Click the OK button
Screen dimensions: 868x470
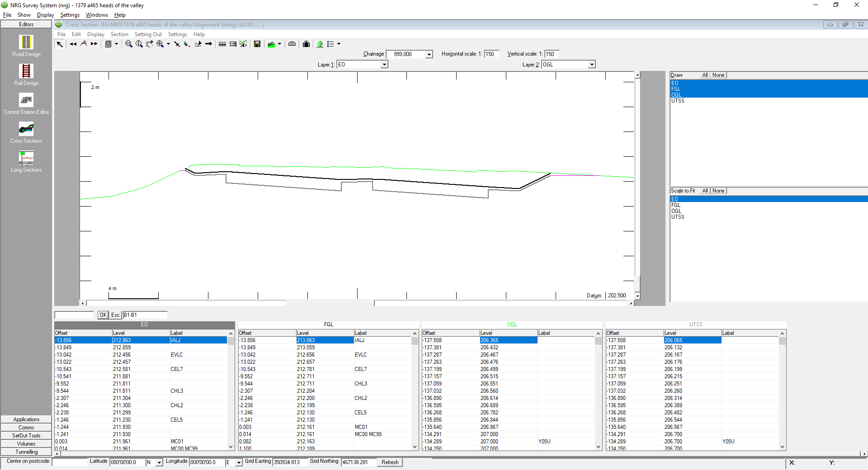[103, 315]
